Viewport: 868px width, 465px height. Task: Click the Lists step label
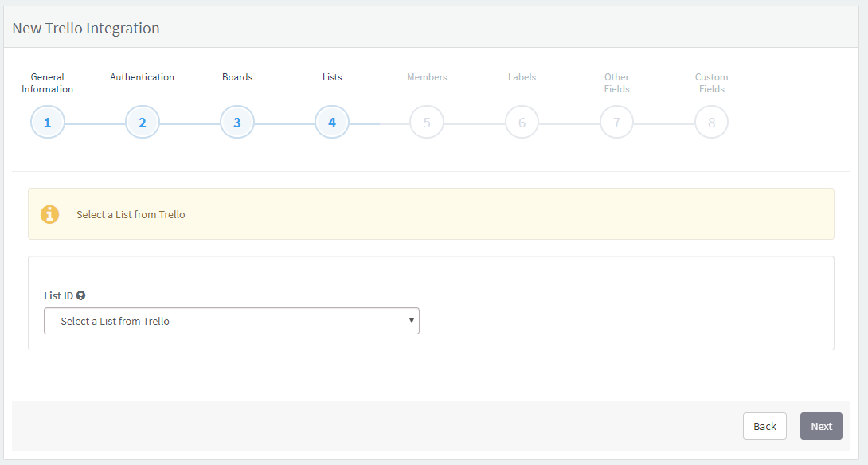(x=332, y=77)
